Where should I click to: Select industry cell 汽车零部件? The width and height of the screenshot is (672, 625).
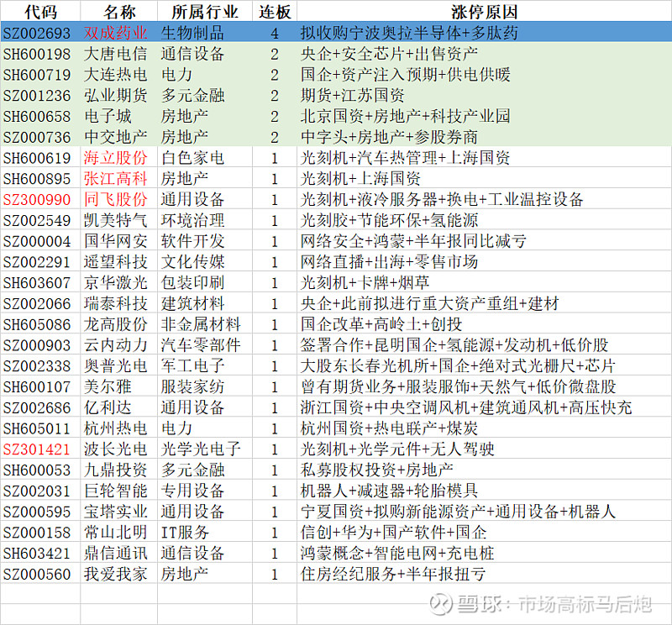[201, 345]
